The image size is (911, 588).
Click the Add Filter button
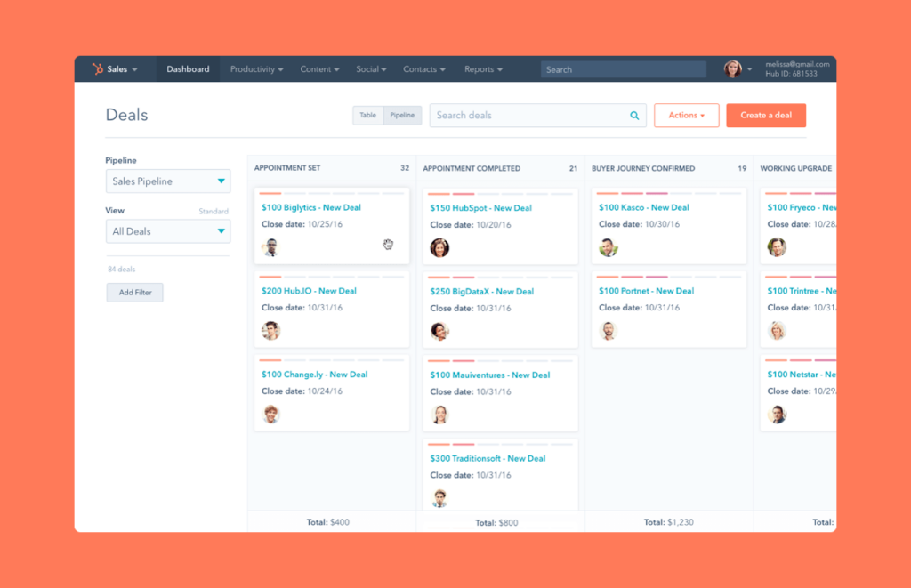134,292
